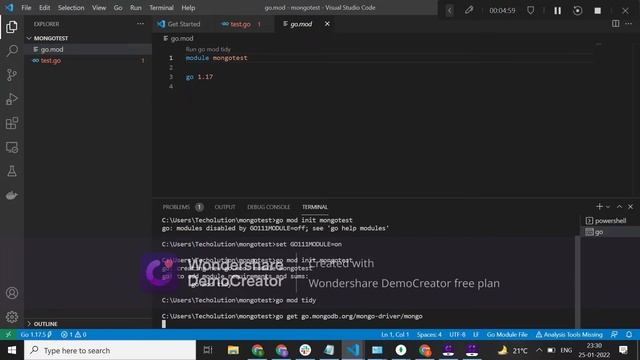Open Manage gear settings icon
The image size is (640, 360).
click(12, 317)
